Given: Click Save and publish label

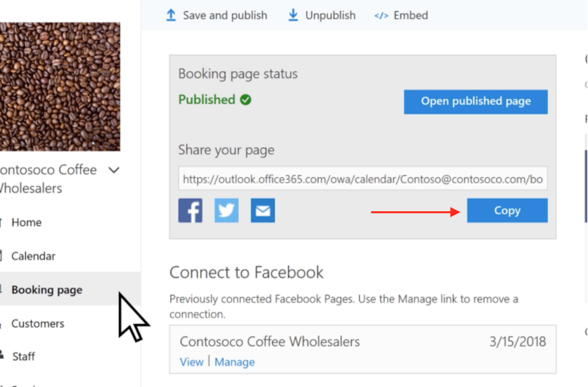Looking at the screenshot, I should (225, 16).
